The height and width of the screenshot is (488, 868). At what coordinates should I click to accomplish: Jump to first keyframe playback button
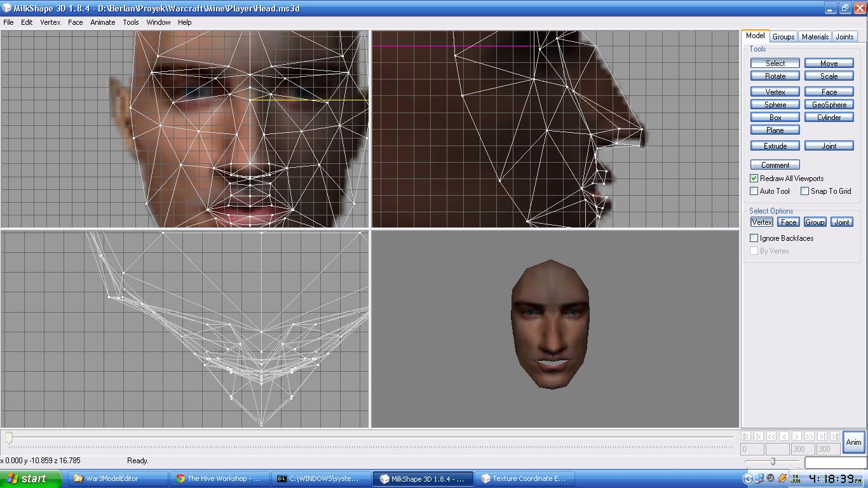pos(746,436)
